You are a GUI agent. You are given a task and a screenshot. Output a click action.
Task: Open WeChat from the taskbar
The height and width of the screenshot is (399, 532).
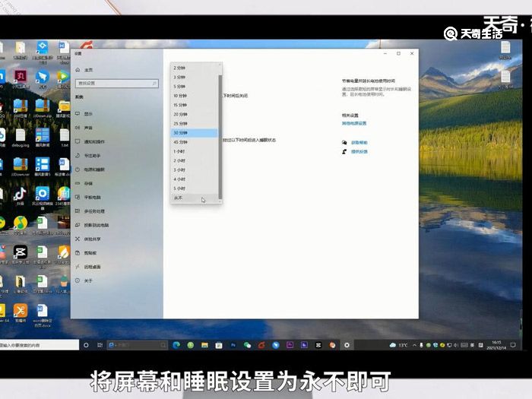click(x=247, y=345)
